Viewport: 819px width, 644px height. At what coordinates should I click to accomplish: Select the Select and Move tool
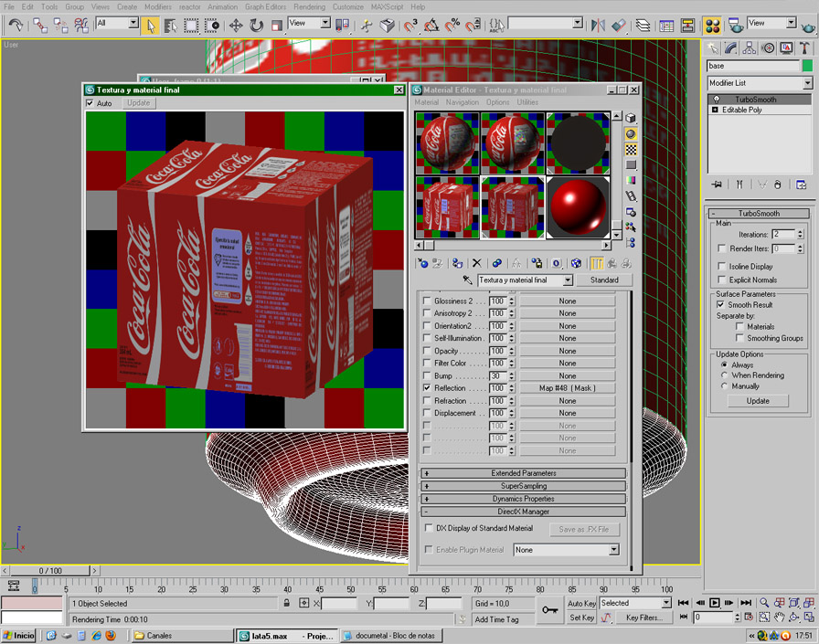click(236, 25)
